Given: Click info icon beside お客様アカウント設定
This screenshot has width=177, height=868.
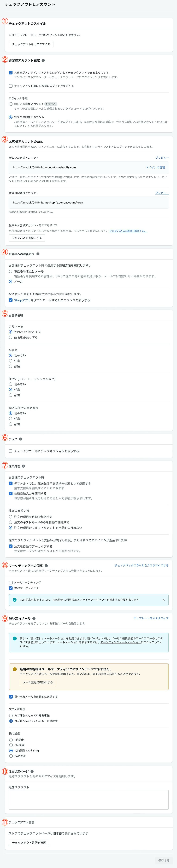Looking at the screenshot, I should click(43, 60).
